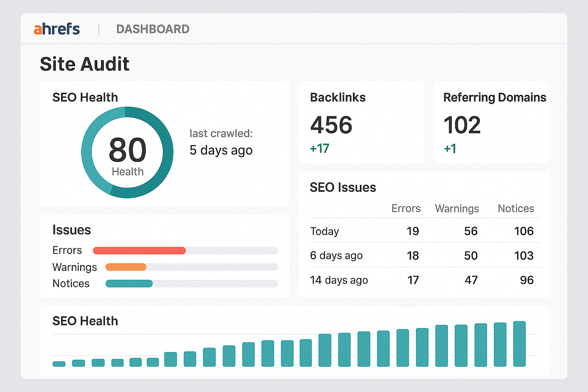Open the Site Audit heading link
The height and width of the screenshot is (392, 588).
point(84,63)
